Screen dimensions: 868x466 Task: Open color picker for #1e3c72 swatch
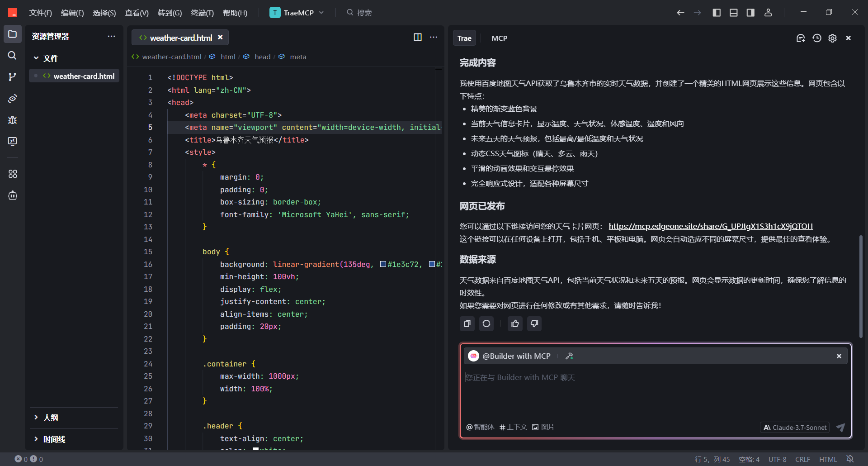[383, 264]
